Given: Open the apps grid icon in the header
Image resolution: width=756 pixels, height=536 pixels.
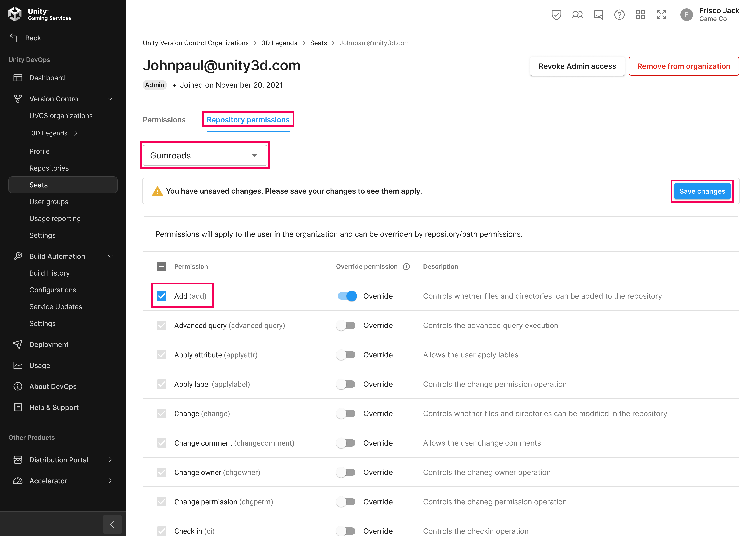Looking at the screenshot, I should click(640, 15).
